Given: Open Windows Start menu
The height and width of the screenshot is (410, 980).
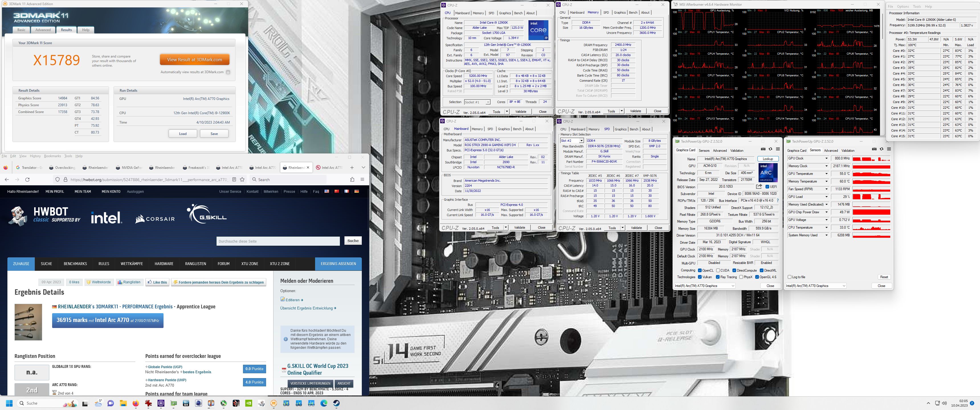Looking at the screenshot, I should 9,403.
